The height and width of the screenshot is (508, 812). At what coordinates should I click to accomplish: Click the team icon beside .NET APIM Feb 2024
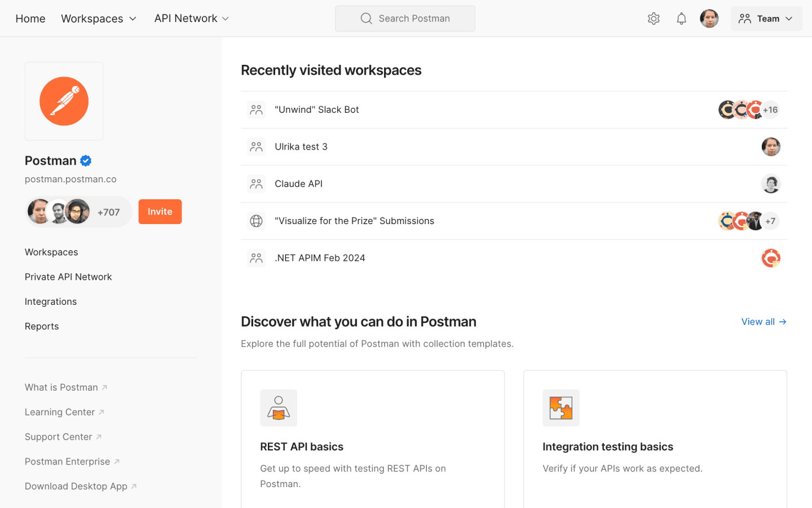coord(257,258)
